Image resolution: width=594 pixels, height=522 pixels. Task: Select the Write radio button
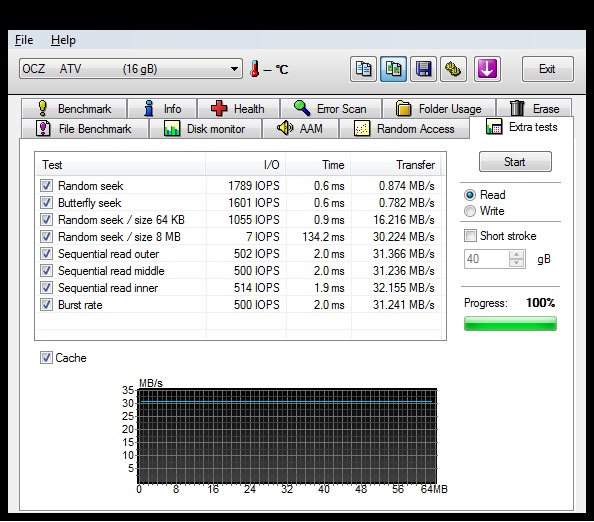[470, 211]
